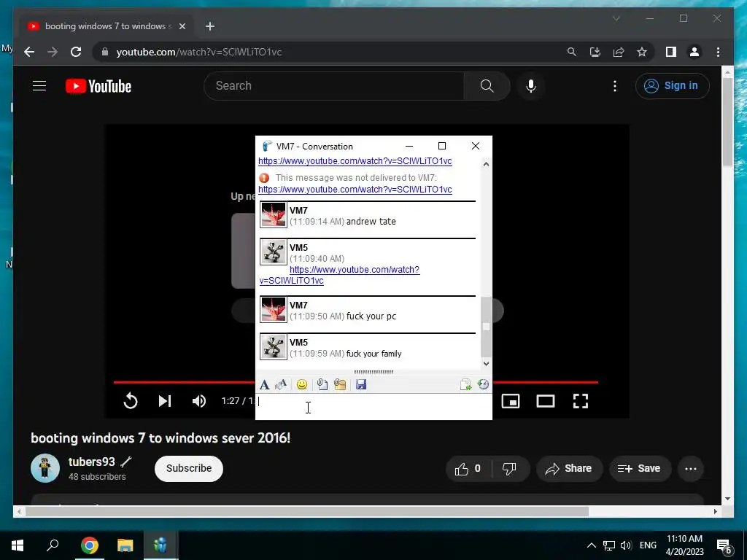Open the Windows Start menu

coord(18,545)
